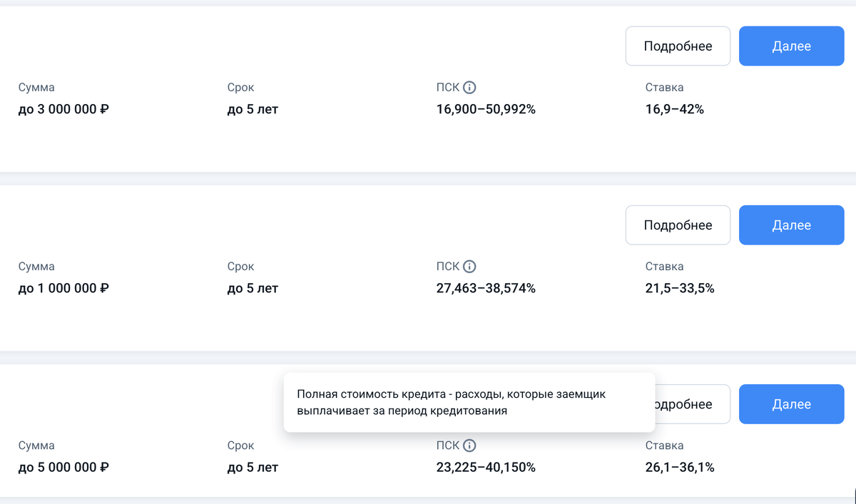The image size is (856, 504).
Task: Click the ПСК info icon for the 3 000 000 ₽ offer
Action: pyautogui.click(x=469, y=88)
